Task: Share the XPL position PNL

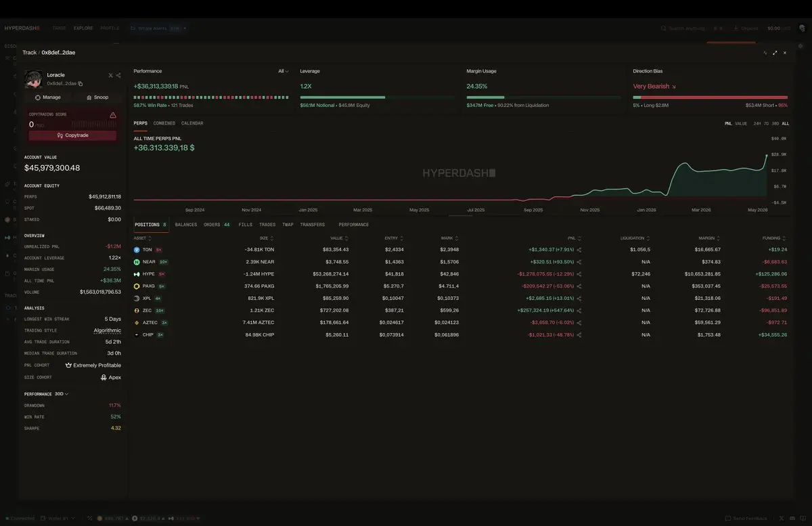Action: click(x=579, y=299)
